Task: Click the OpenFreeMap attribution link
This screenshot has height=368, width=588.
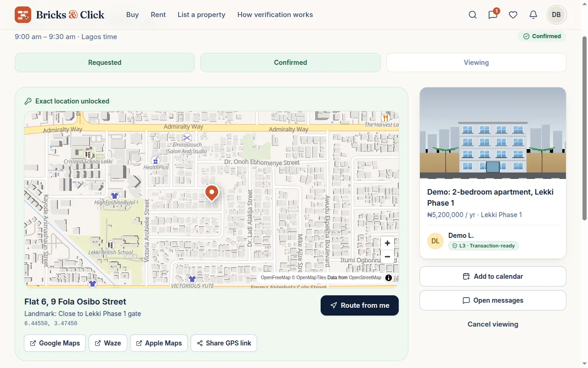Action: point(276,278)
